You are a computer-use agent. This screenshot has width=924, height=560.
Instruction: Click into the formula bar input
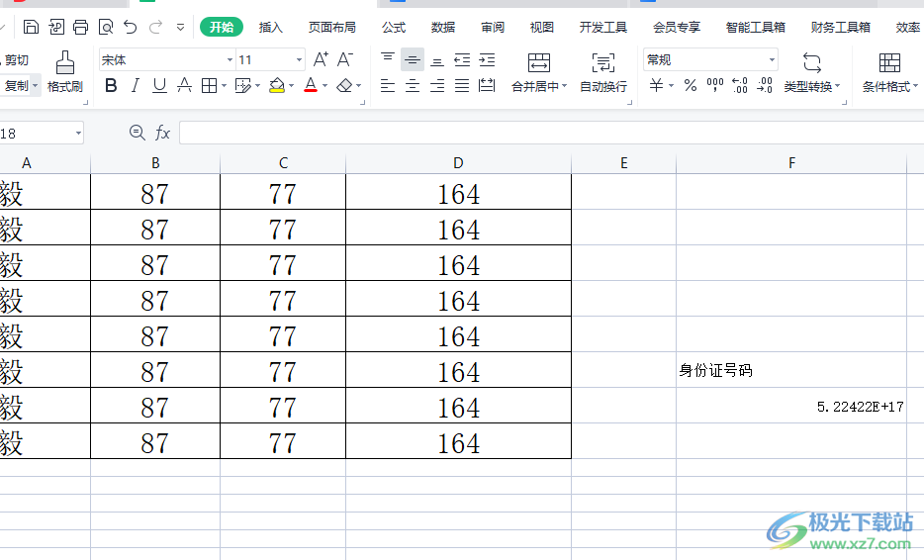[552, 133]
